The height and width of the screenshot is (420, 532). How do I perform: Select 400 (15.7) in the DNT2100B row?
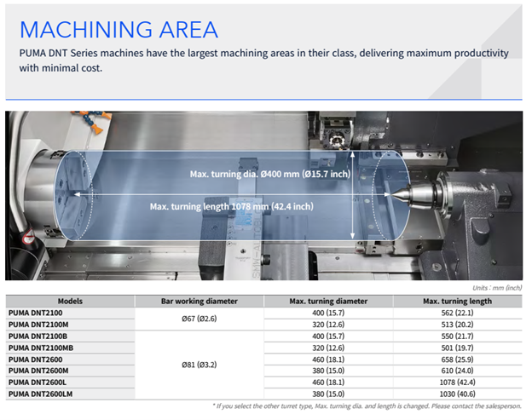click(x=328, y=337)
